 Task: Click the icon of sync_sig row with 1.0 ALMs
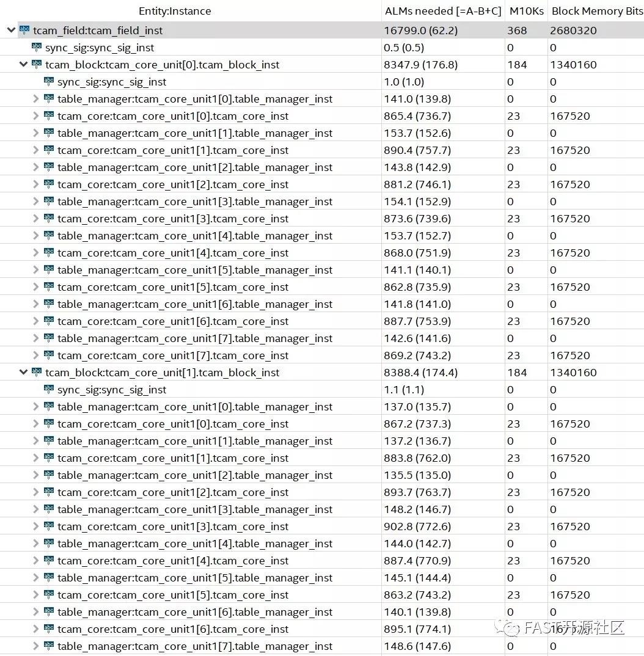tap(49, 81)
